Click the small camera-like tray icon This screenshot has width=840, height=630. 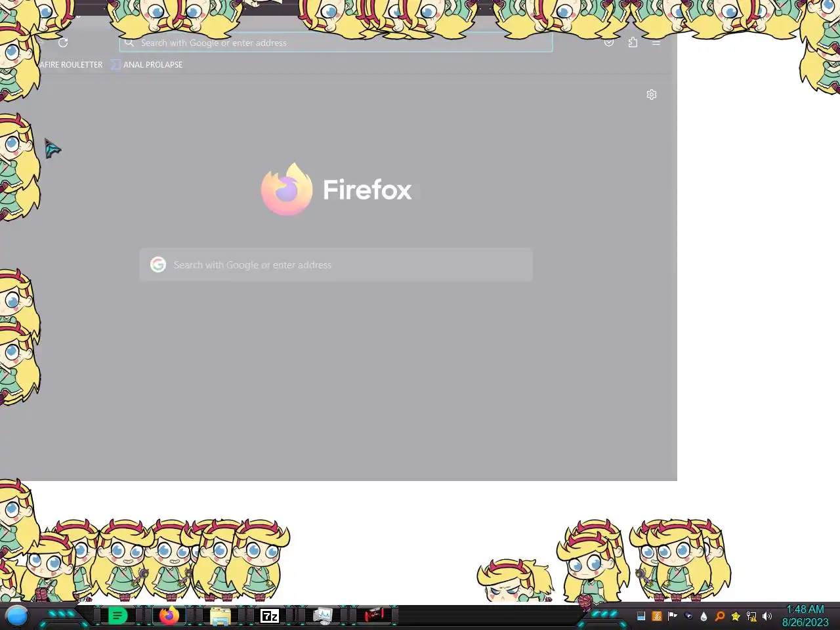688,616
